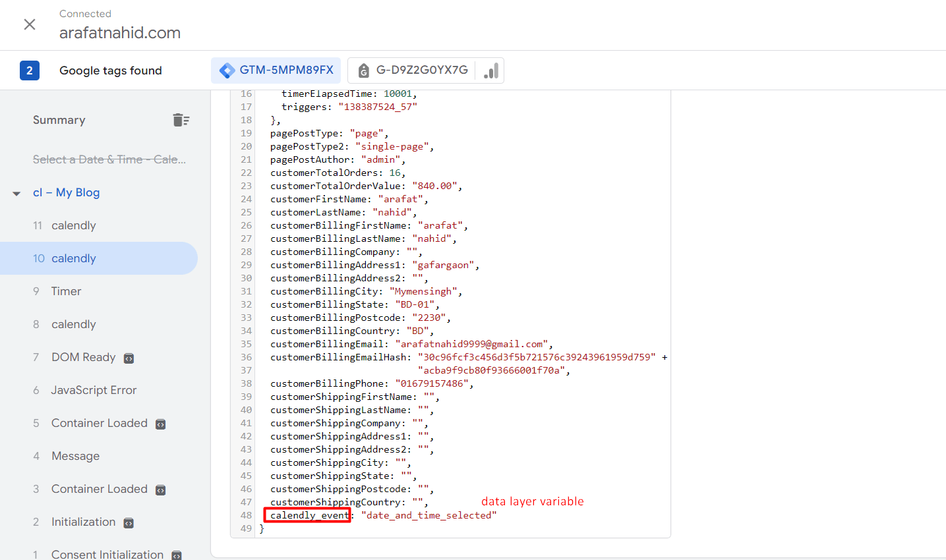
Task: Open the struck-through Select a Date & Time page
Action: point(109,159)
